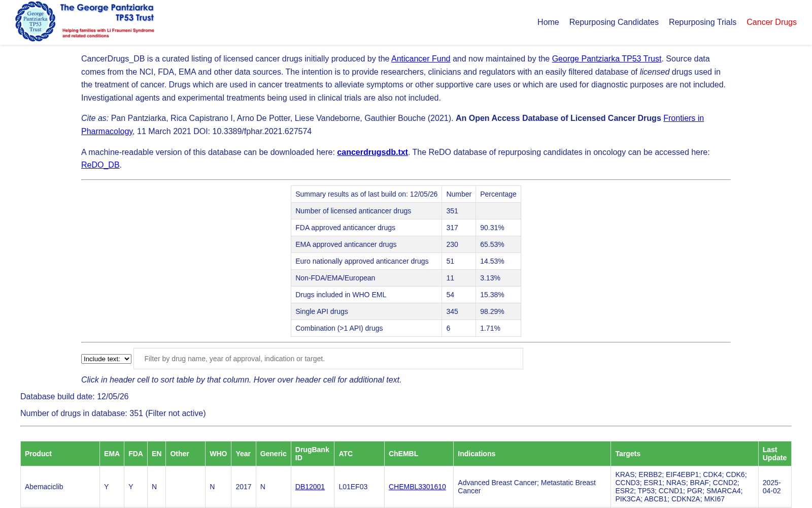Click 'Number of licensed anticancer drugs' summary row
The image size is (812, 508).
click(x=406, y=211)
